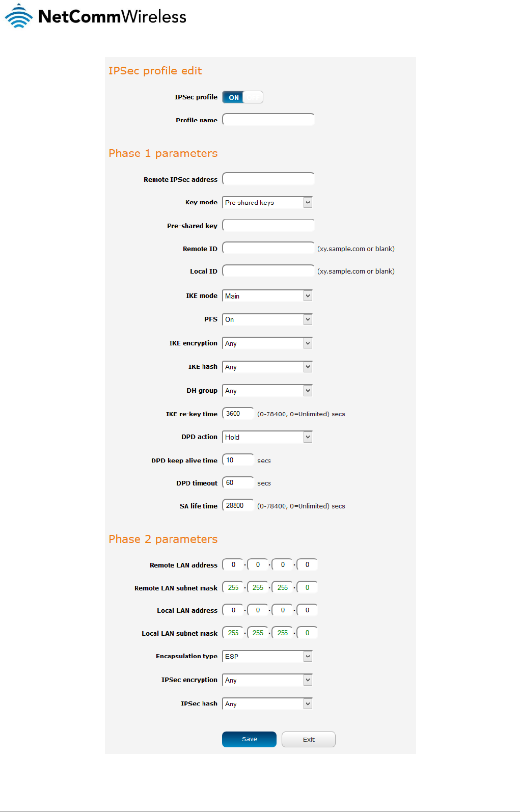Viewport: 520px width, 812px height.
Task: Click the Save button
Action: 249,739
